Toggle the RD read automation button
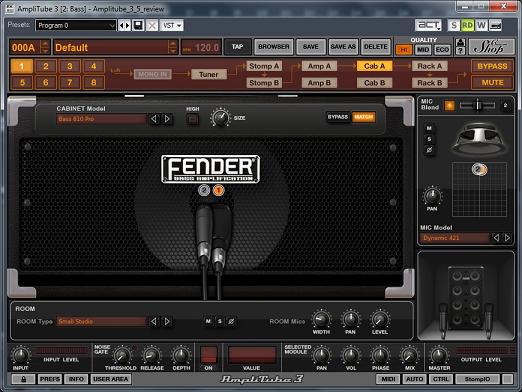The width and height of the screenshot is (522, 392). pyautogui.click(x=467, y=25)
